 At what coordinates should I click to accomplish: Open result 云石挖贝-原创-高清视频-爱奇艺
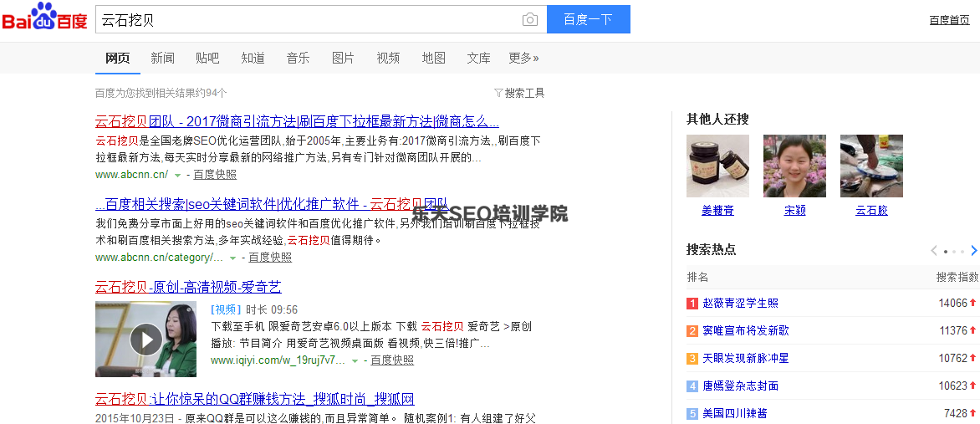[x=188, y=287]
